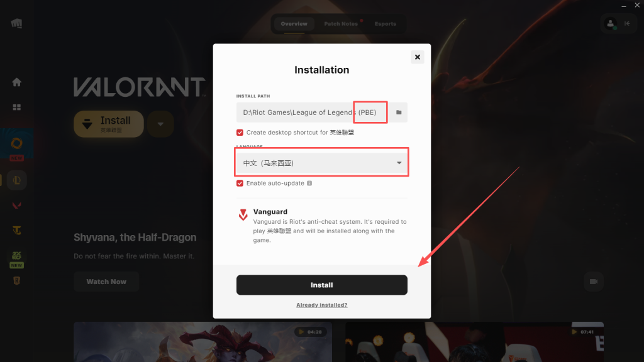This screenshot has height=362, width=644.
Task: Uncheck Create desktop shortcut checkbox
Action: (x=240, y=133)
